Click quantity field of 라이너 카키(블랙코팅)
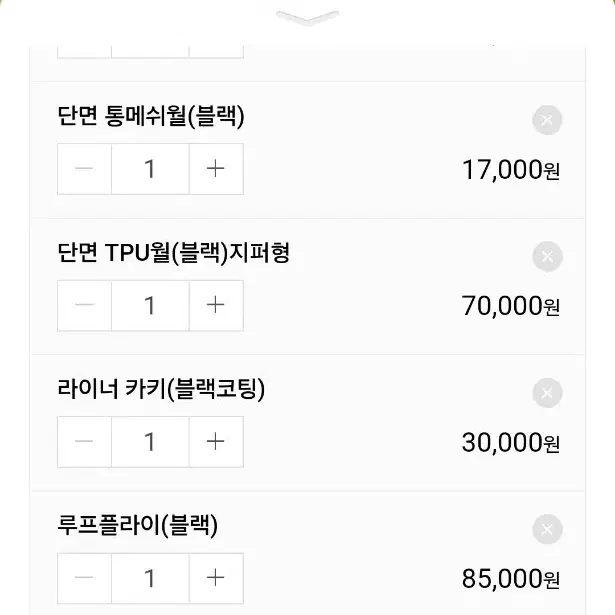 tap(150, 442)
